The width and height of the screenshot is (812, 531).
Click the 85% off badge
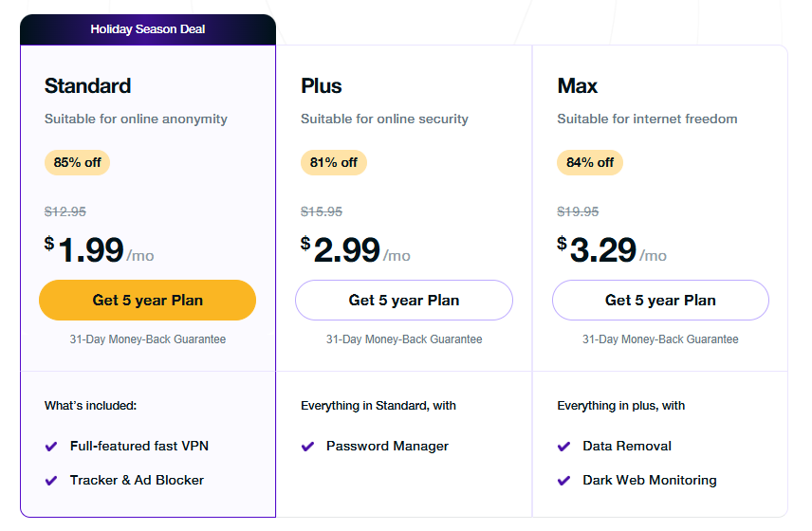point(77,162)
